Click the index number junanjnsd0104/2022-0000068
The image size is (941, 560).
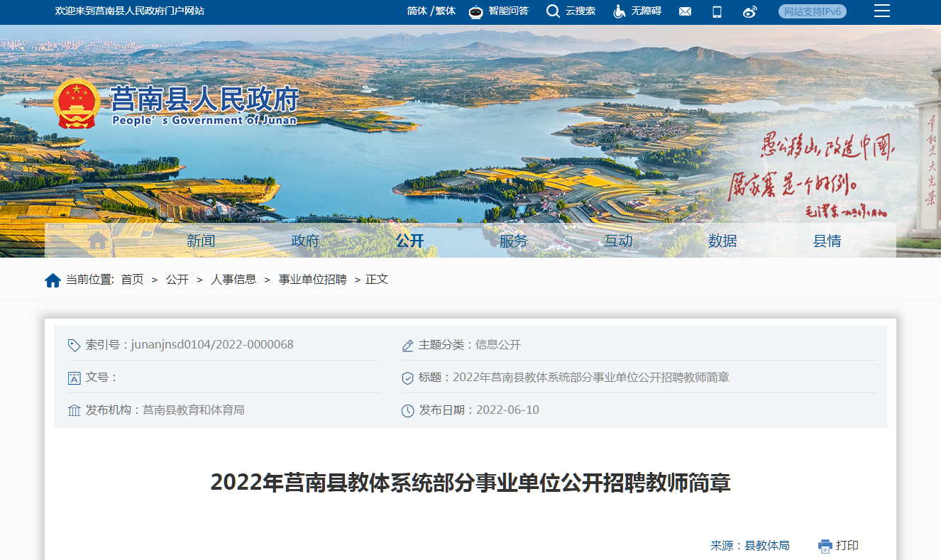click(x=212, y=345)
